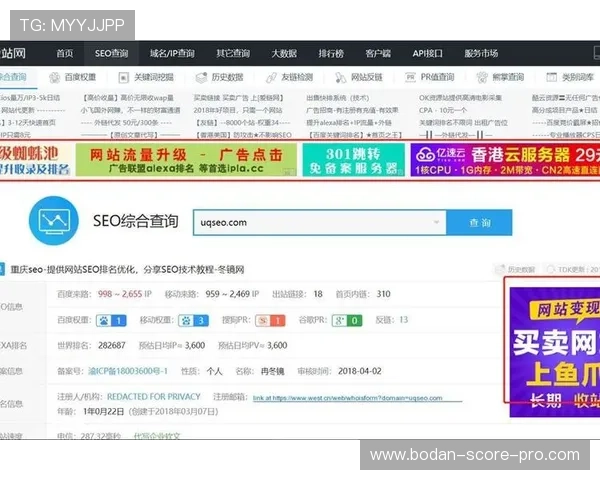
Task: Open the 其它查询 menu
Action: pyautogui.click(x=233, y=53)
